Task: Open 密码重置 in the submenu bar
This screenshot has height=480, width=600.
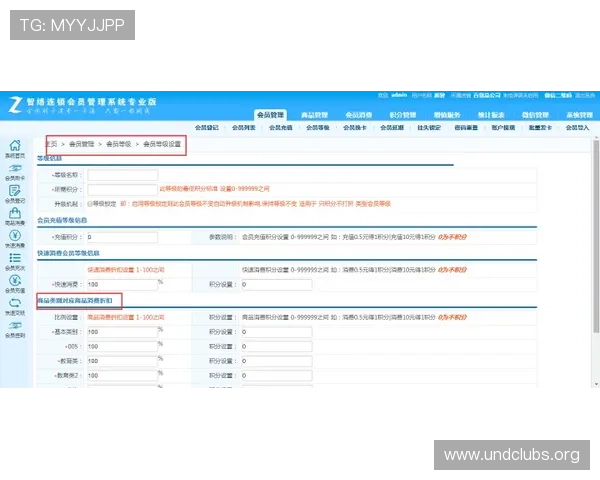Action: pos(466,127)
